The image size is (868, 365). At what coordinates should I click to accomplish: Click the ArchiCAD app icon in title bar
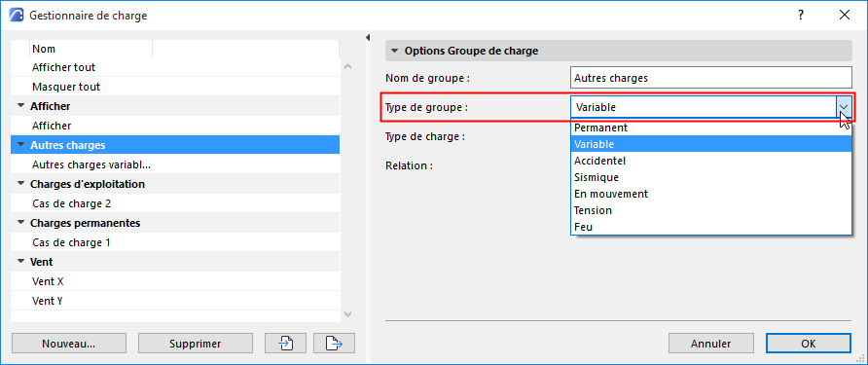17,15
